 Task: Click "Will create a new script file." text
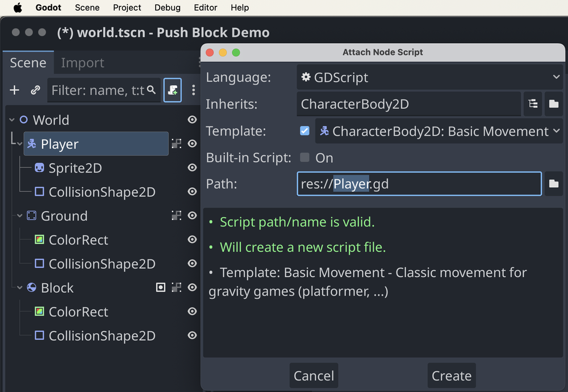pyautogui.click(x=303, y=247)
